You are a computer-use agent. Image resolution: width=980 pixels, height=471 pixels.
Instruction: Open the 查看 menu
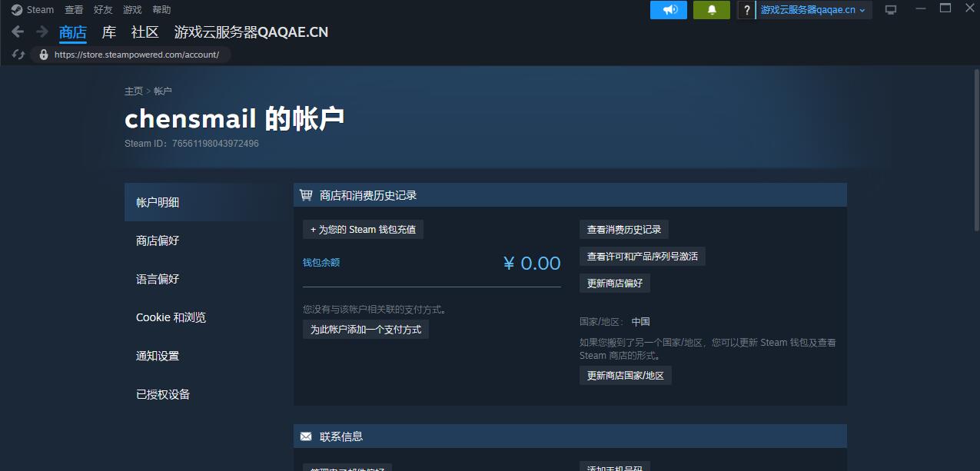[74, 10]
